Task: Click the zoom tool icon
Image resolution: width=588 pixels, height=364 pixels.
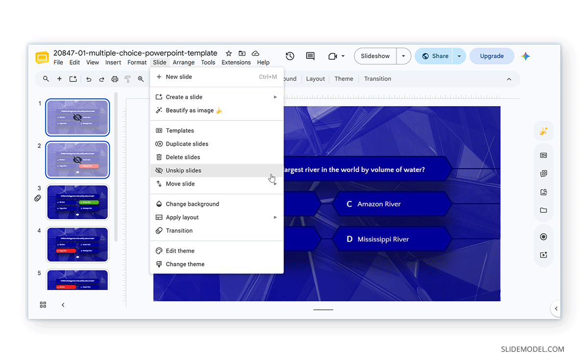Action: coord(141,79)
